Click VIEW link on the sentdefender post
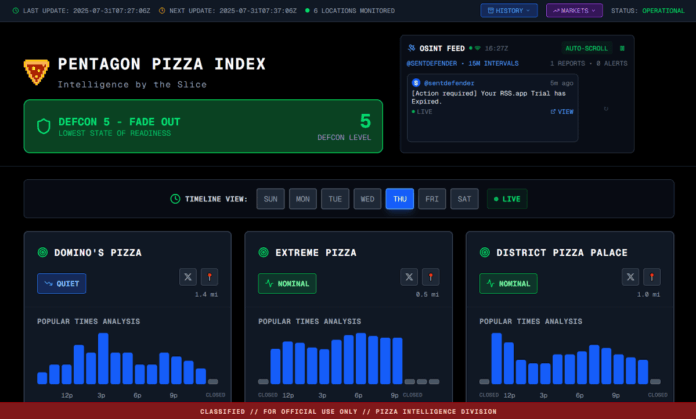Screen dimensions: 696x419 [x=562, y=111]
